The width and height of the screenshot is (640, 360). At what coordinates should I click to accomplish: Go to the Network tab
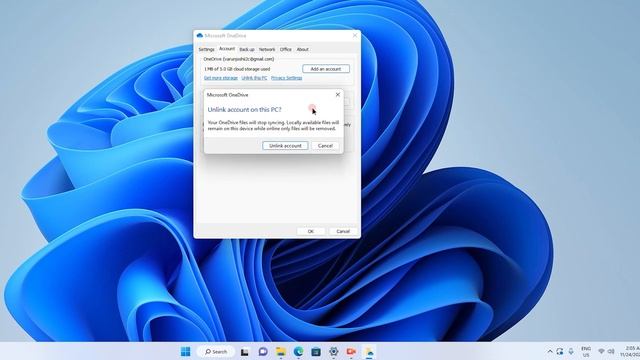(x=267, y=49)
